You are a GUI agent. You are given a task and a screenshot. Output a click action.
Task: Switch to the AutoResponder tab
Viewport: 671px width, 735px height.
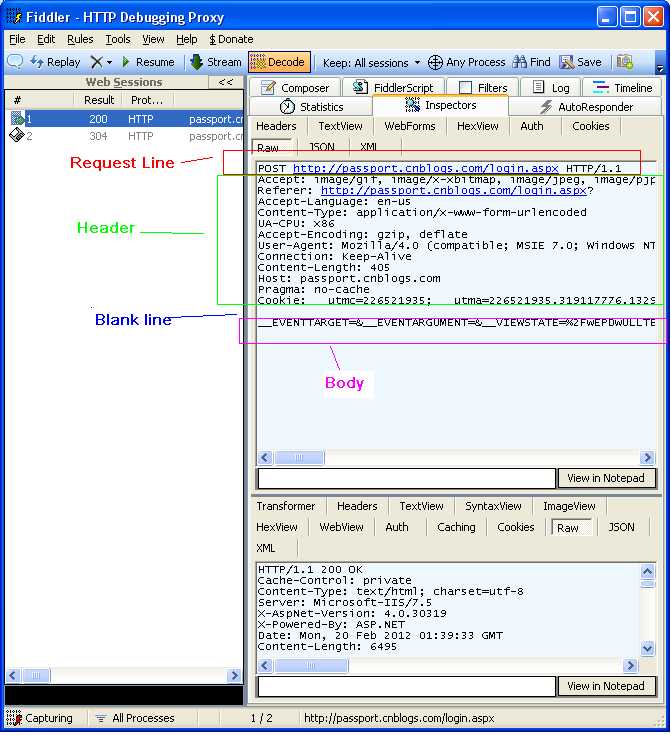click(586, 107)
